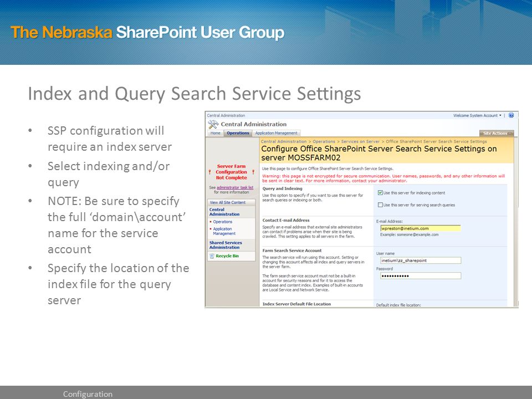Click the 'Farm Search Service Account' heading
This screenshot has height=399, width=532.
(292, 250)
